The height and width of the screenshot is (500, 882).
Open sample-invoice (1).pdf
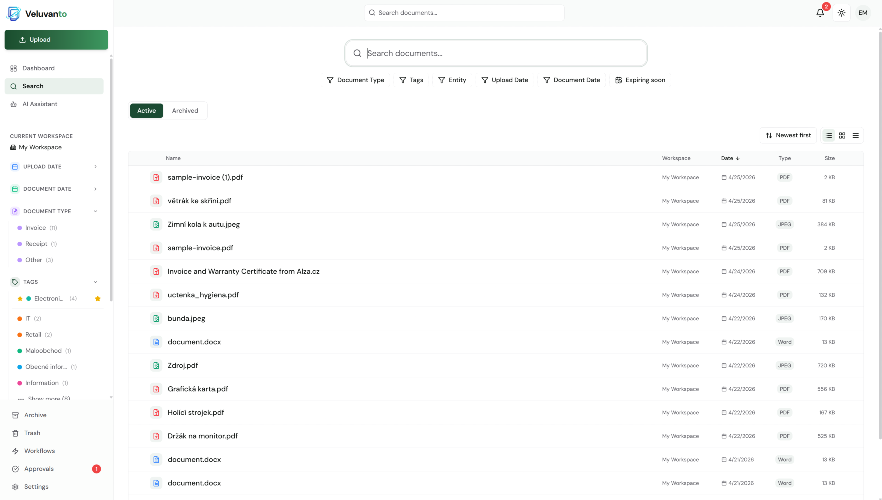click(x=205, y=177)
